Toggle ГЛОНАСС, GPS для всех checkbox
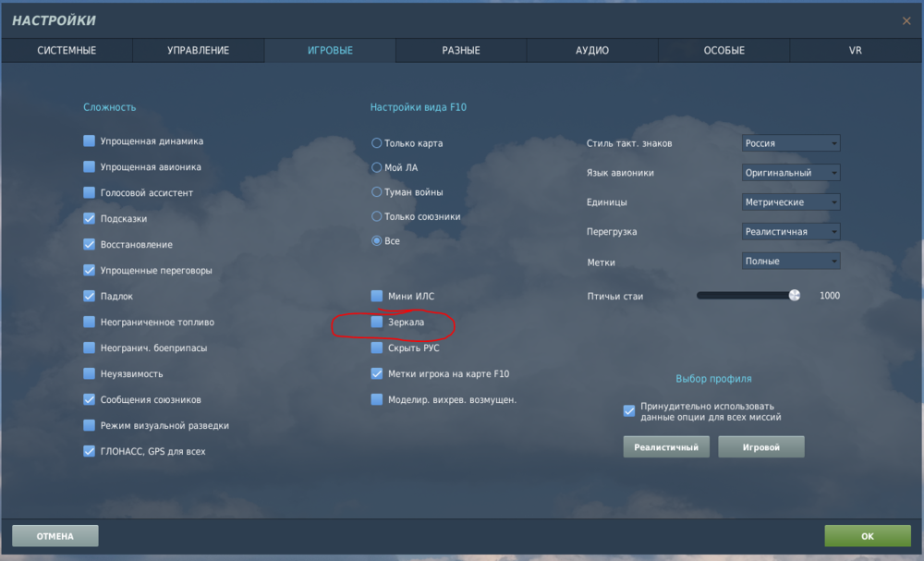Screen dimensions: 924x561 [x=89, y=451]
